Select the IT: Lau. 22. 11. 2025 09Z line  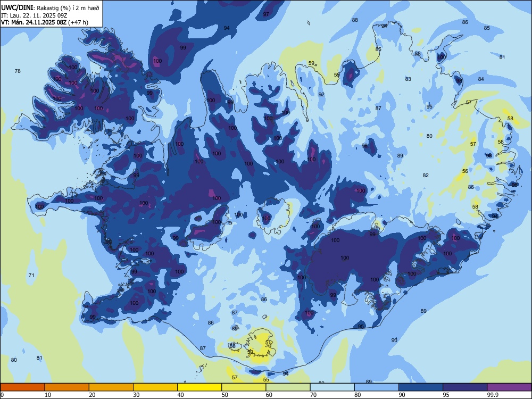[x=34, y=15]
